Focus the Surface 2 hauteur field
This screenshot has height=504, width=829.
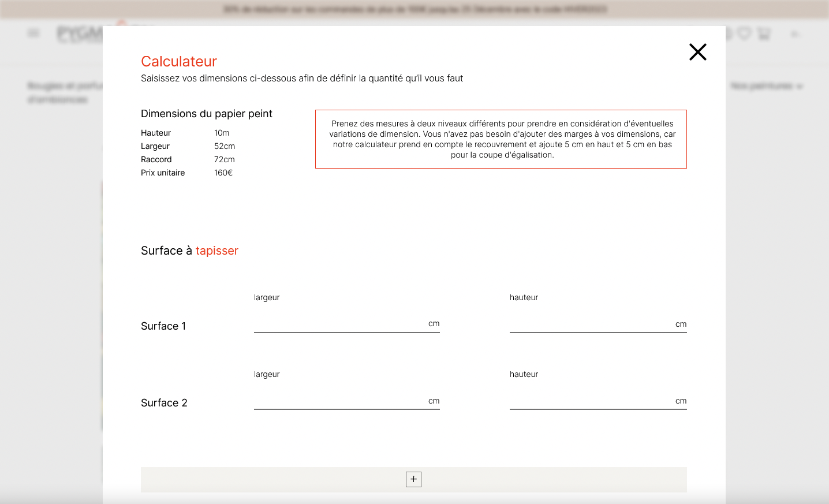[x=598, y=401]
